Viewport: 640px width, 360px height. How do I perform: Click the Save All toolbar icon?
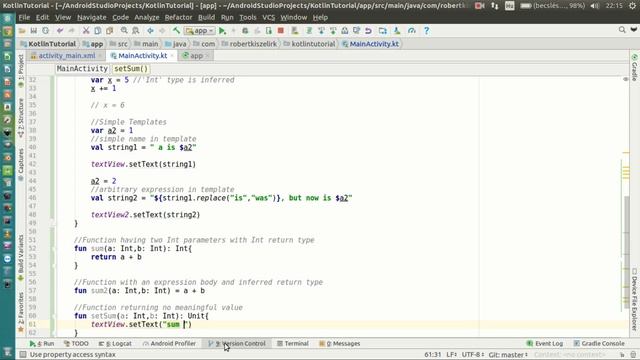tap(33, 31)
